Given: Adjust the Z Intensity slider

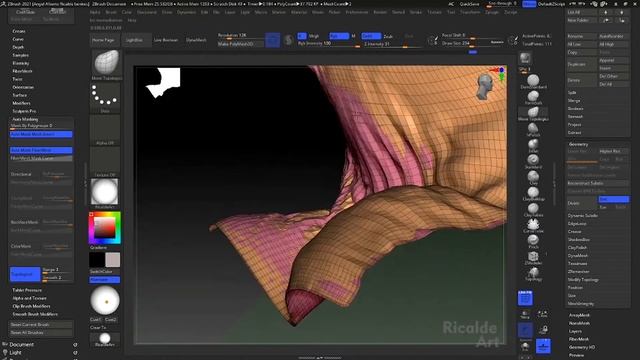Looking at the screenshot, I should pyautogui.click(x=392, y=44).
